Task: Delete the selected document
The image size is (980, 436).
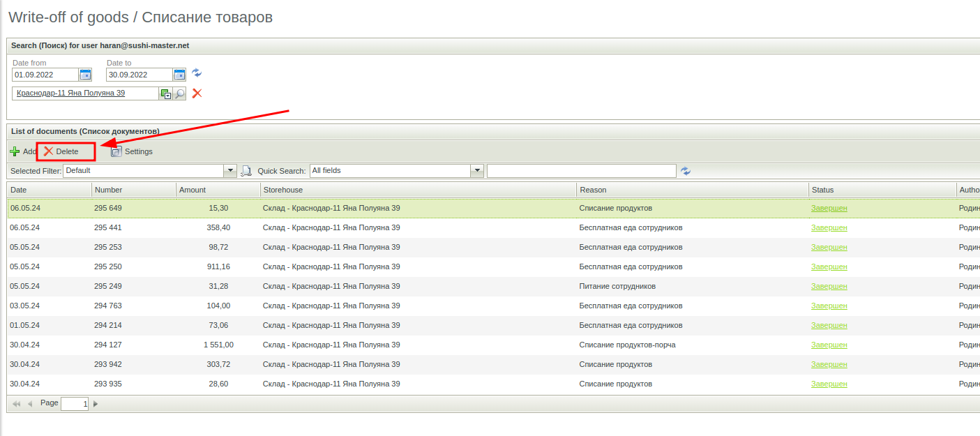Action: 61,151
